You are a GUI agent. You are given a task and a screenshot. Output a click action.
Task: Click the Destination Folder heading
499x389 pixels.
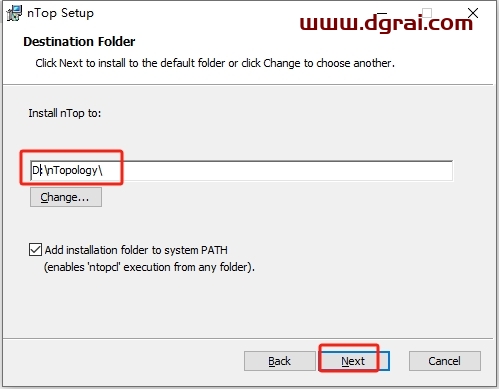tap(79, 42)
